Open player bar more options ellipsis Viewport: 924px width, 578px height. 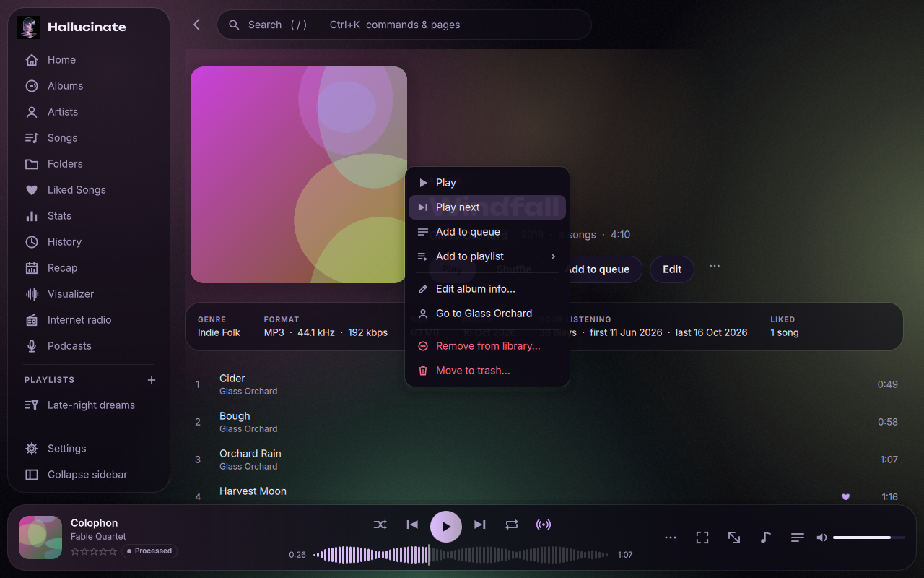click(x=671, y=538)
